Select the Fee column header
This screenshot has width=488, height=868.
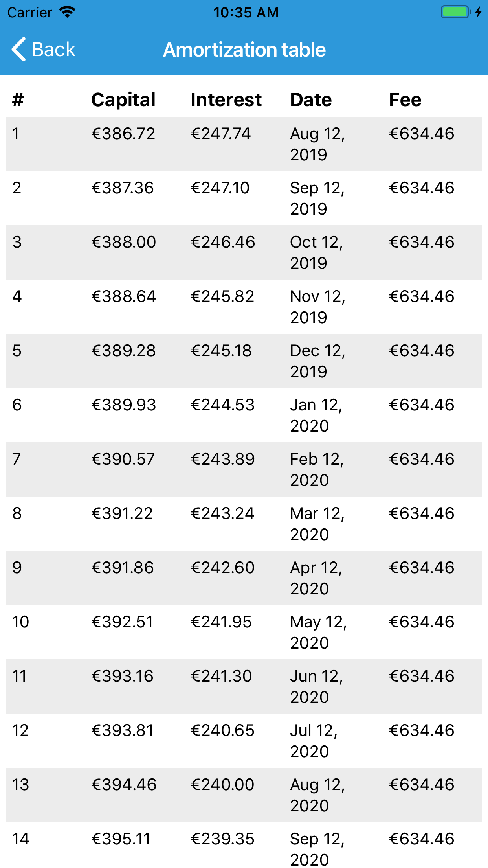pyautogui.click(x=405, y=100)
